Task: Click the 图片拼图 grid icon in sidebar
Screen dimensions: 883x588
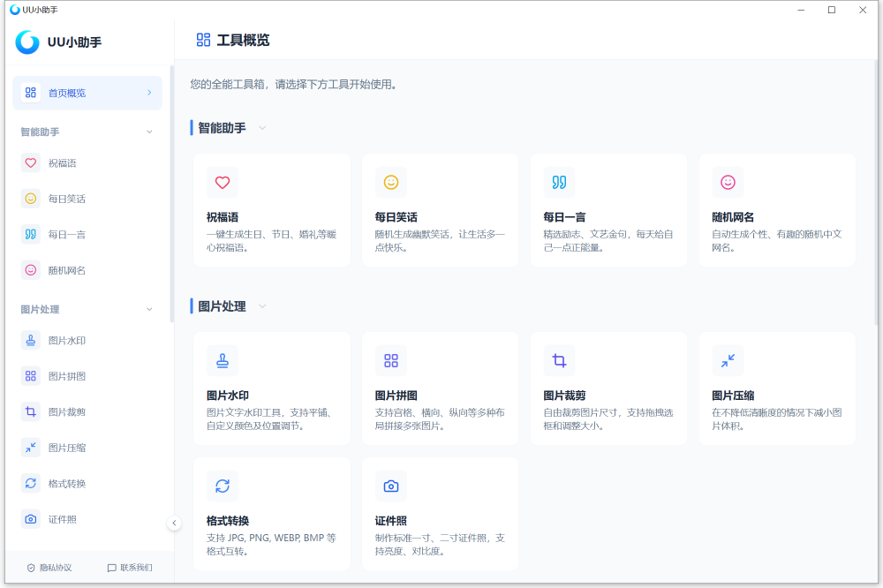Action: tap(31, 376)
